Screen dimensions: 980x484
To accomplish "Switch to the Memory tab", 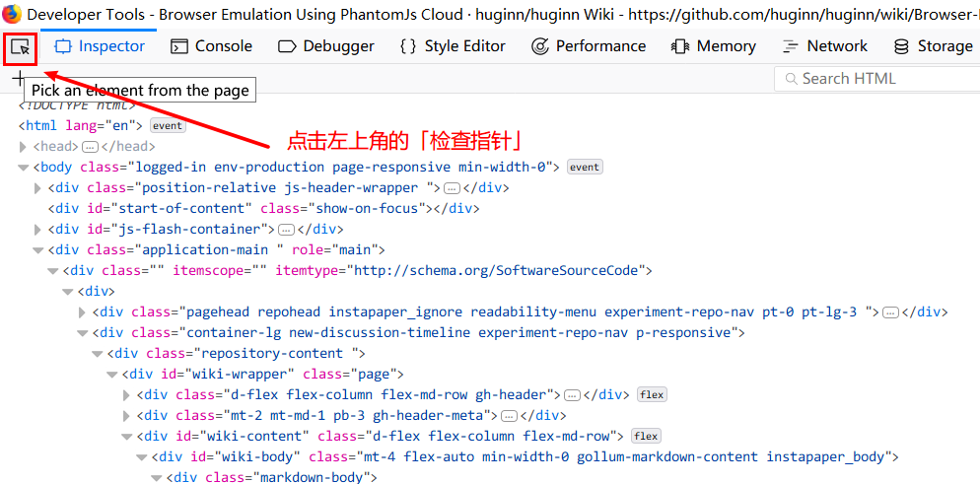I will pos(713,46).
